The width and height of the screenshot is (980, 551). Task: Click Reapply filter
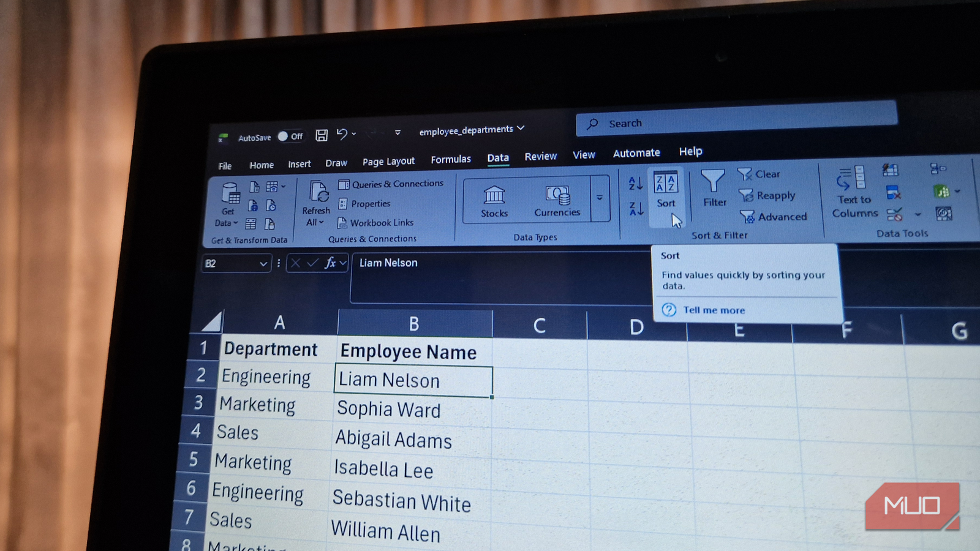(x=767, y=195)
